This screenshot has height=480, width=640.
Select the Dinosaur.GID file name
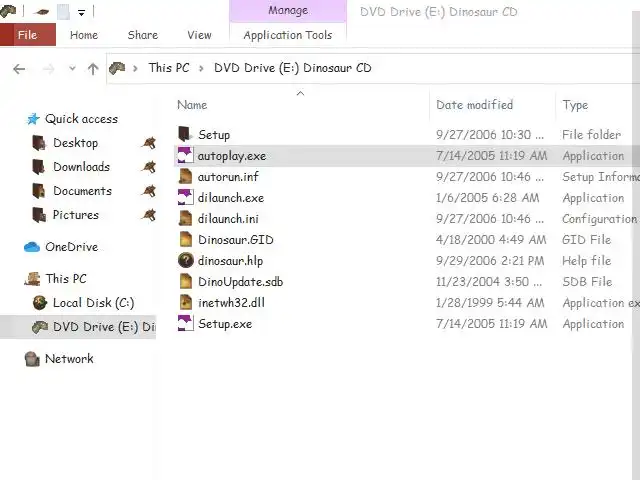pyautogui.click(x=236, y=240)
